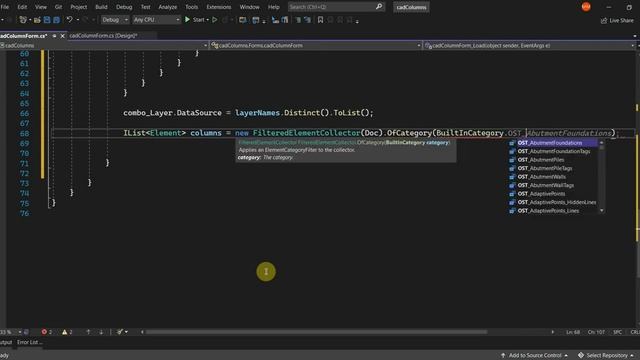Viewport: 640px width, 360px height.
Task: Select OST_AbutmentWalls in the suggestion list
Action: [x=553, y=177]
